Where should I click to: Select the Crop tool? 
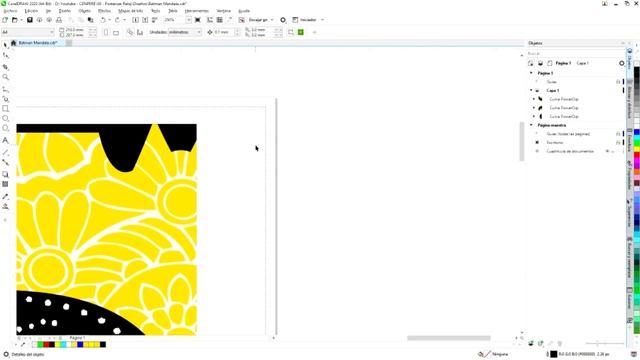(x=5, y=67)
